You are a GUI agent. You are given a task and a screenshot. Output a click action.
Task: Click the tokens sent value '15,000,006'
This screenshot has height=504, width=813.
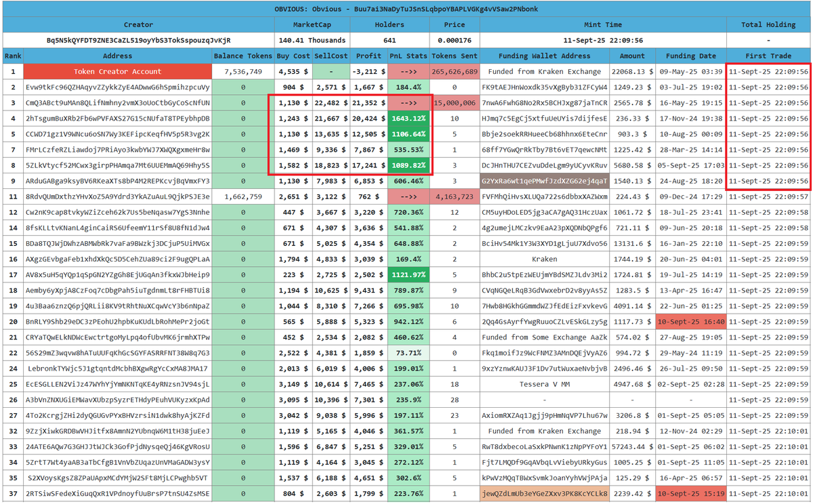click(x=454, y=103)
